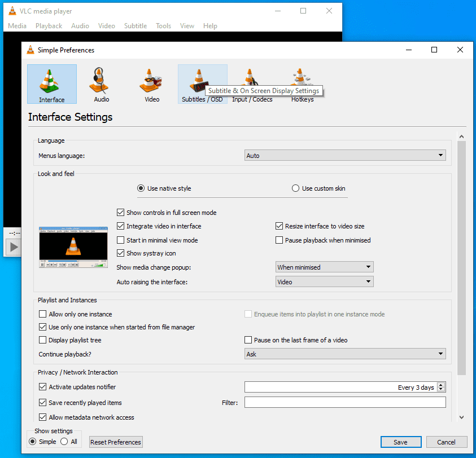Minimize the Simple Preferences window
The image size is (476, 458).
click(409, 50)
